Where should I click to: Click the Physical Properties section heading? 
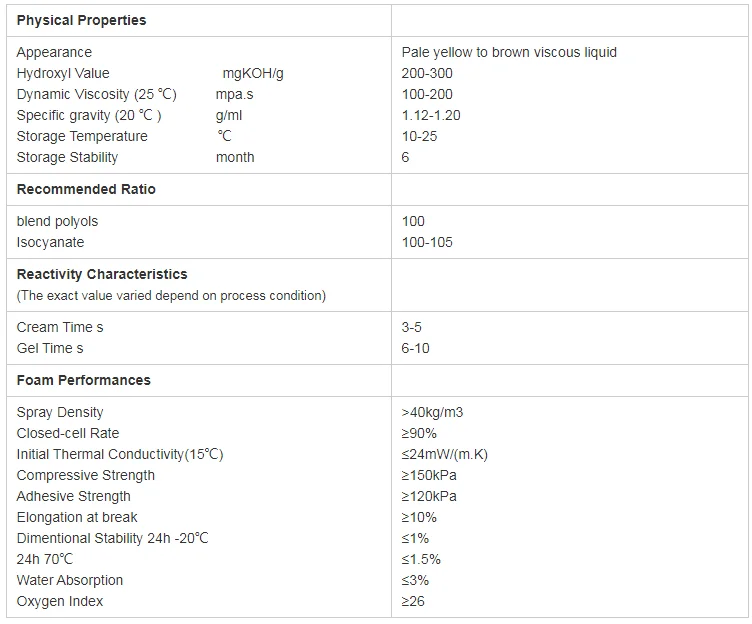pyautogui.click(x=81, y=20)
